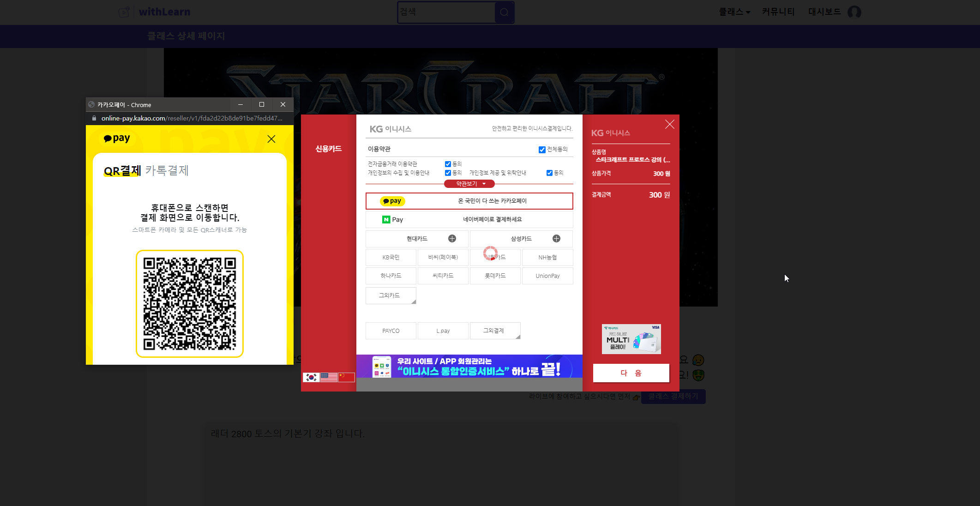This screenshot has height=506, width=980.
Task: Choose the Naver Pay payment option
Action: click(469, 219)
